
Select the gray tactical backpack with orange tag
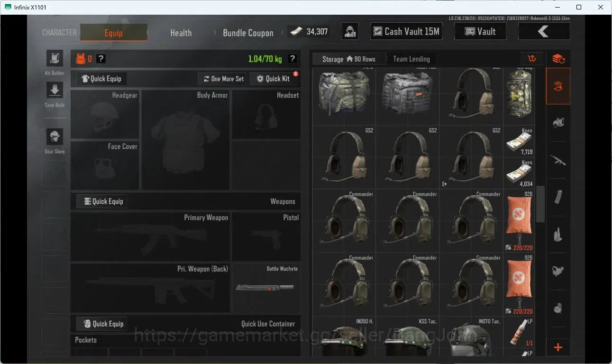click(x=408, y=96)
